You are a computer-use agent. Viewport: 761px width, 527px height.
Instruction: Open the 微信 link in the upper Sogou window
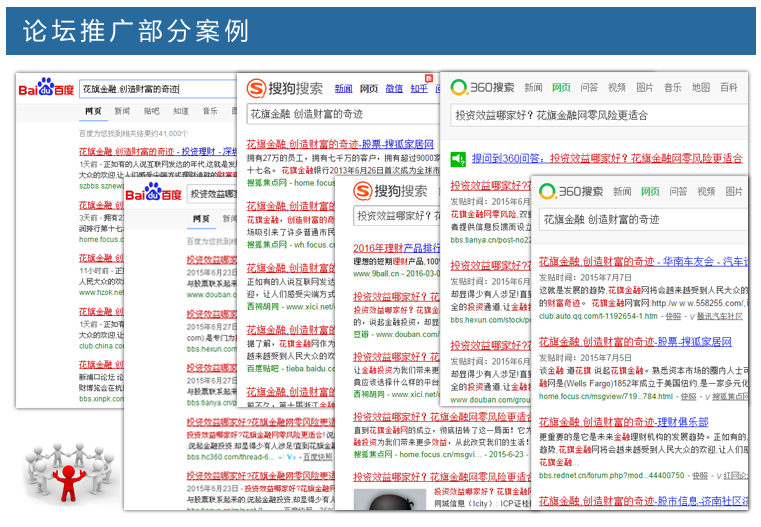(394, 88)
